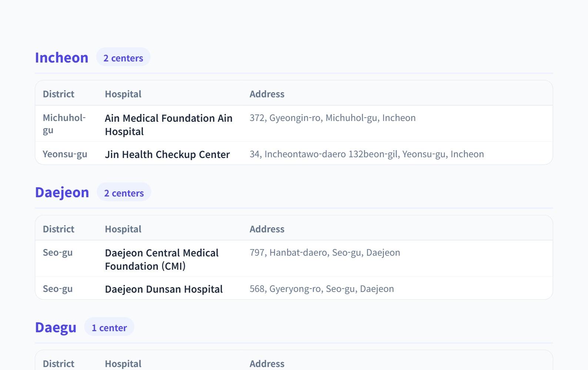Image resolution: width=588 pixels, height=370 pixels.
Task: Click the Daegu '1 center' badge
Action: (109, 328)
